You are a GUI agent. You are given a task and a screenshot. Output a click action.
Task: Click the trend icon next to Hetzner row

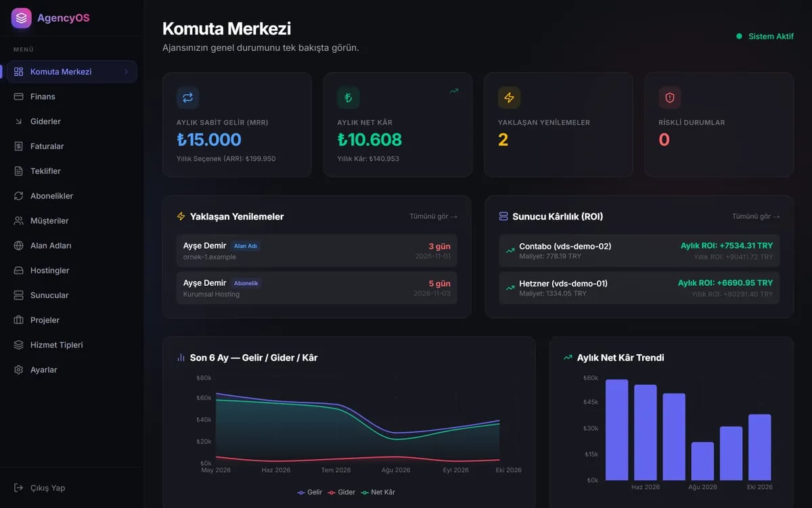[510, 288]
